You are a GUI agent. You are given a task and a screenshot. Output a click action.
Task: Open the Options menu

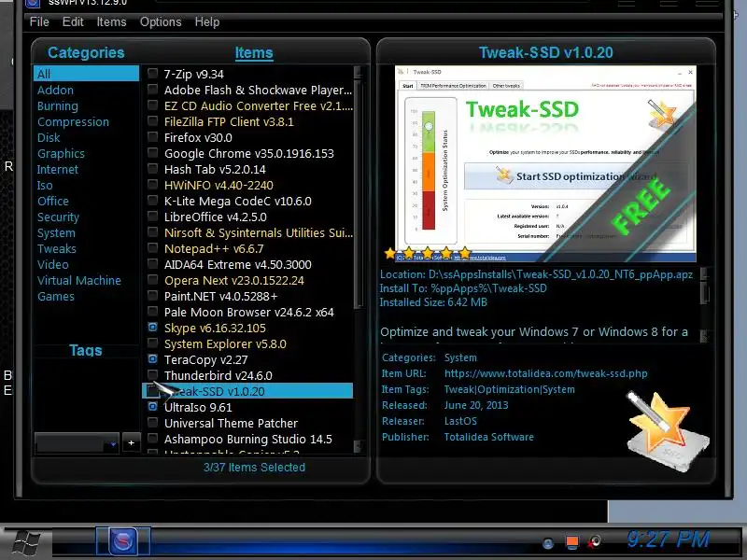click(x=161, y=21)
